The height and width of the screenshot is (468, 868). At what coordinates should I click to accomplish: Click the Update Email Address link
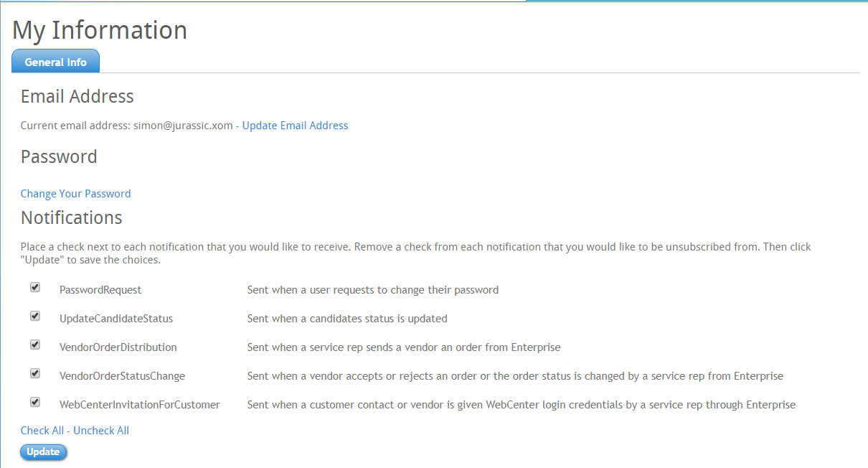(295, 126)
